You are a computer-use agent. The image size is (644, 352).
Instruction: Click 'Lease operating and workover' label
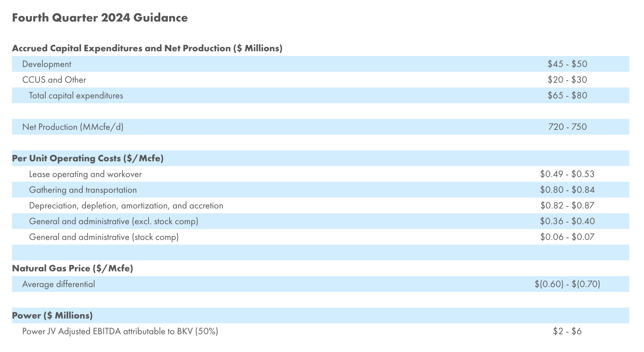[x=85, y=174]
